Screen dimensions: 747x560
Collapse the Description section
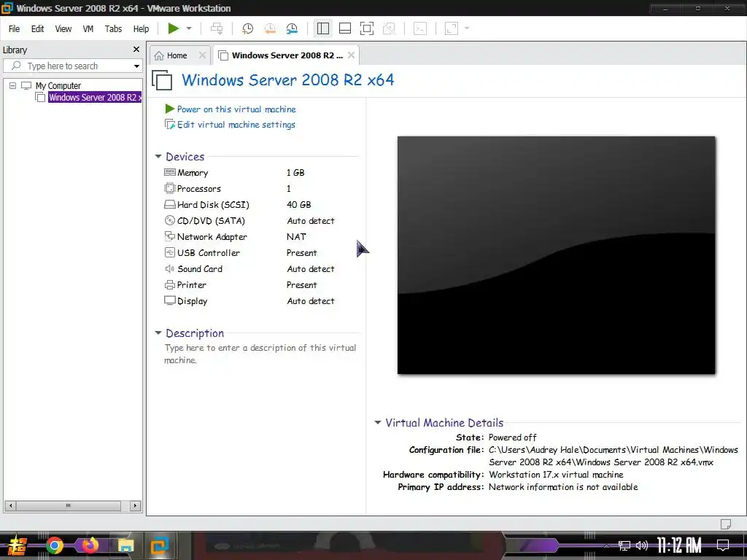click(x=158, y=332)
